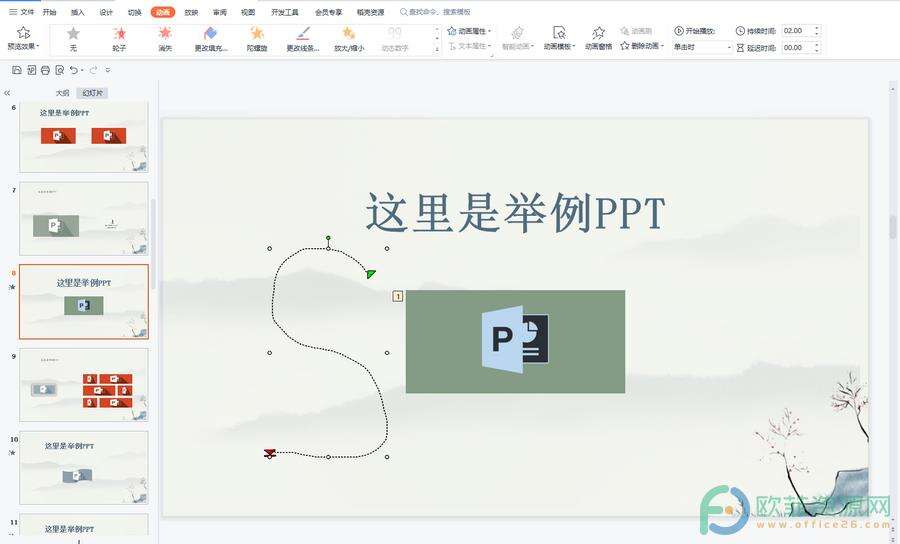Switch to 幻灯片 slides pane tab

[92, 93]
